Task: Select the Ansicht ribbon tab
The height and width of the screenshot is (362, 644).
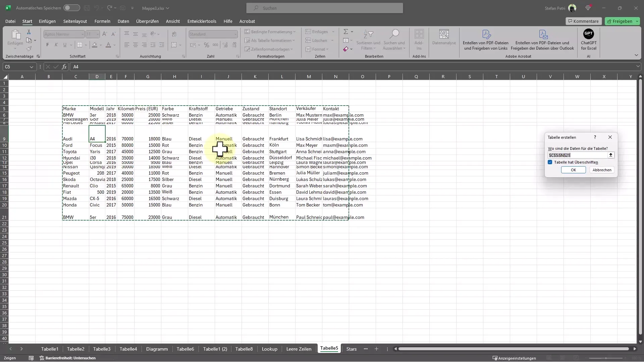Action: [x=172, y=21]
